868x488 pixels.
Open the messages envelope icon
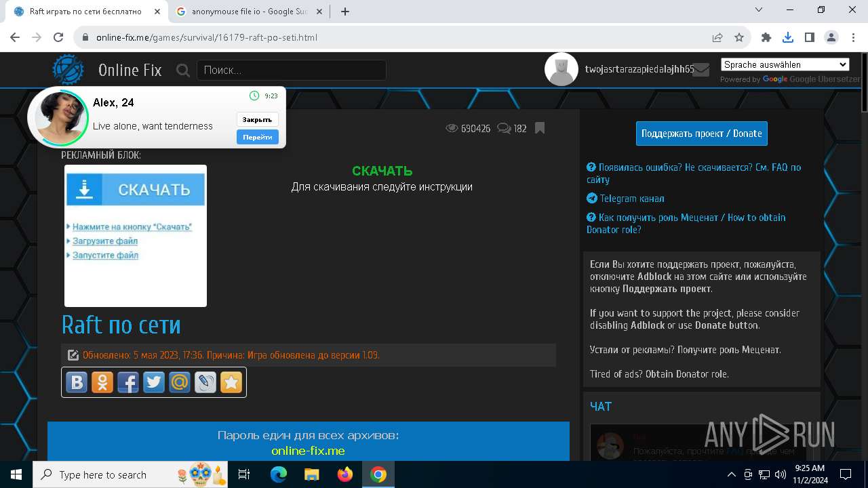(701, 69)
